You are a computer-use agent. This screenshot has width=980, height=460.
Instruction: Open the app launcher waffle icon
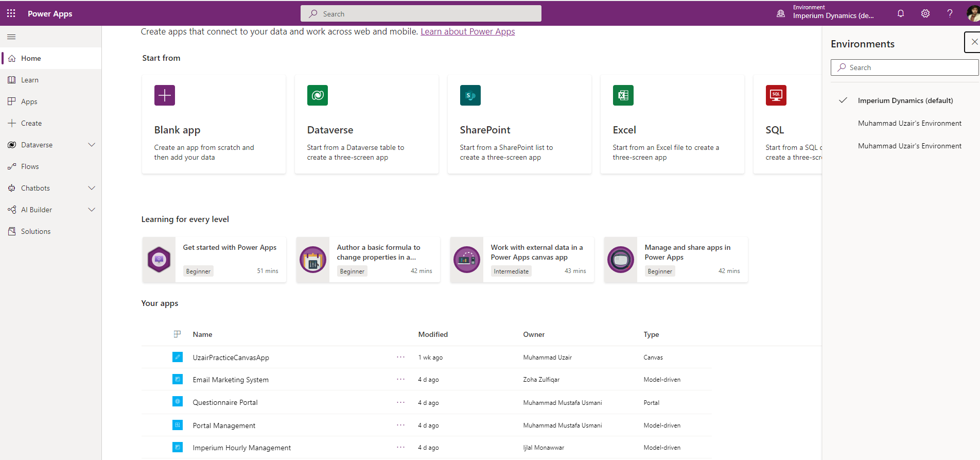point(11,13)
